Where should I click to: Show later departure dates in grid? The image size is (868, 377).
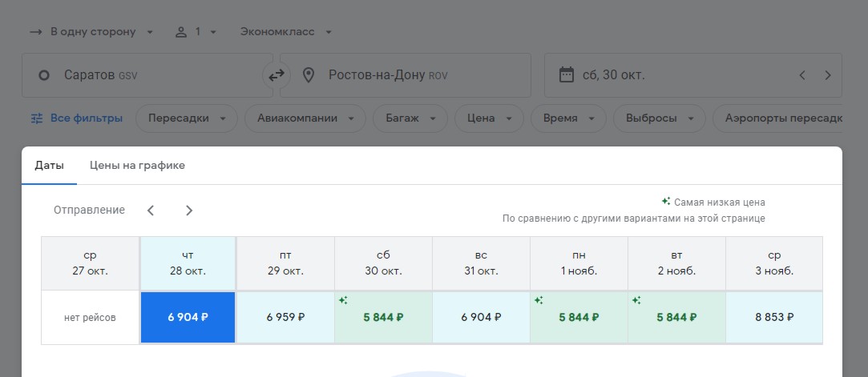(x=189, y=211)
